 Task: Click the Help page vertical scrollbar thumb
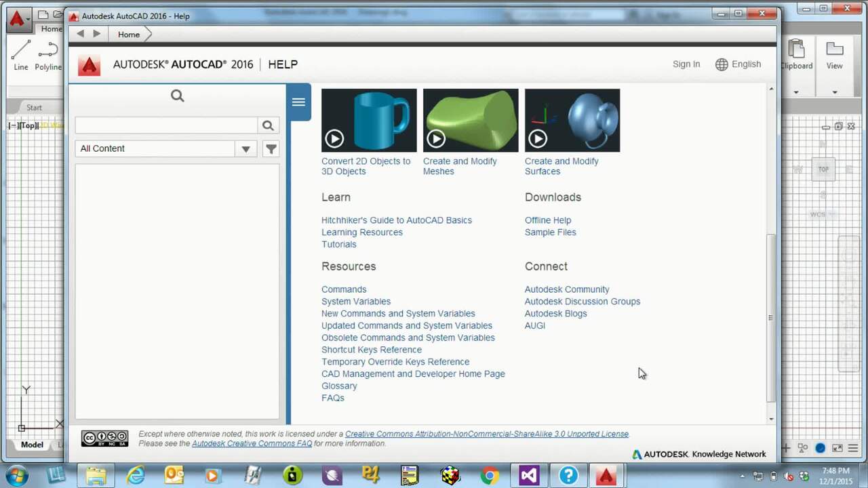tap(770, 318)
